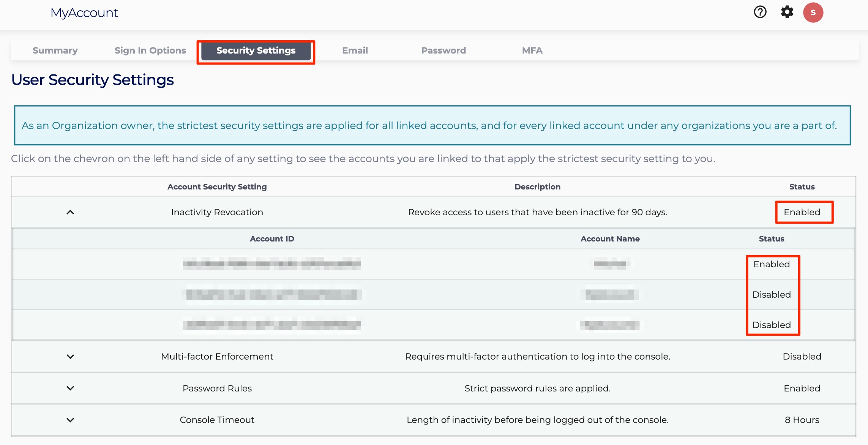Go to the Email tab
Screen dimensions: 868x445
(355, 50)
